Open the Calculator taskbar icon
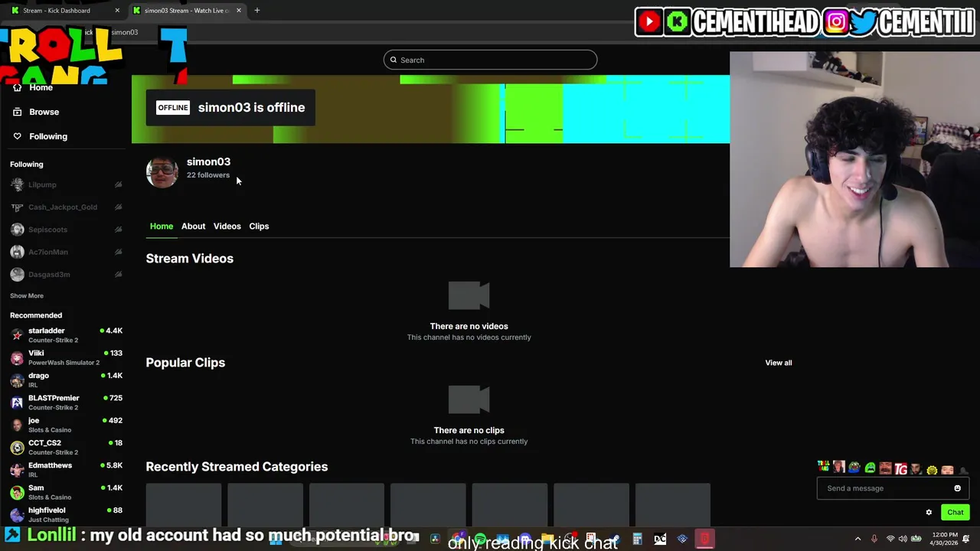This screenshot has width=980, height=551. pyautogui.click(x=637, y=539)
